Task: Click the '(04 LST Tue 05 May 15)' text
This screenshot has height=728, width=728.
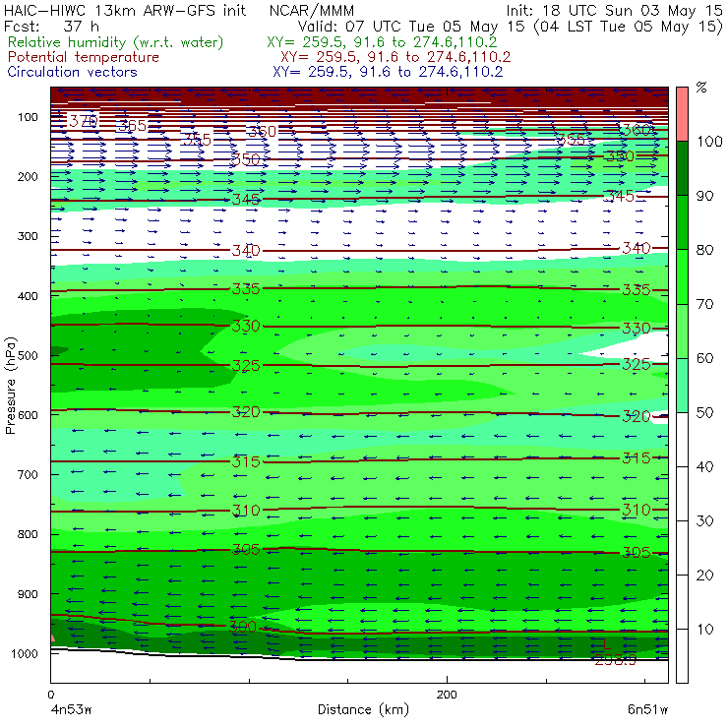Action: (629, 27)
